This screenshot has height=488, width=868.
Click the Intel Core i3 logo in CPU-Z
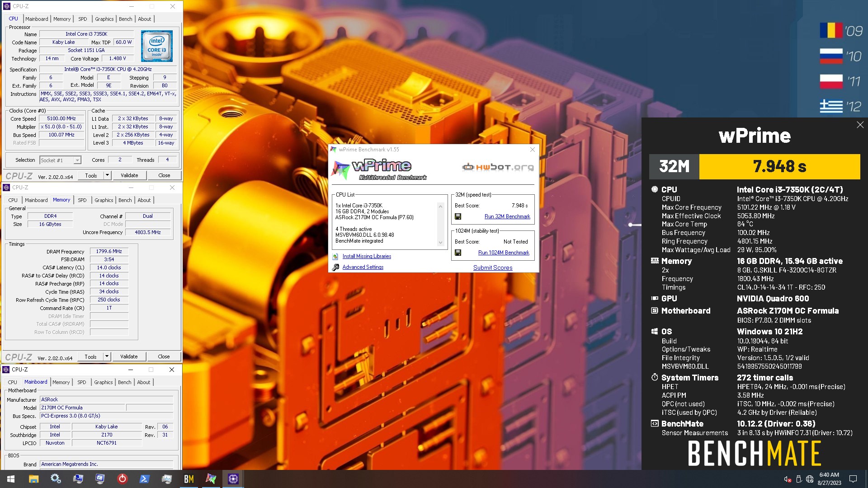157,46
